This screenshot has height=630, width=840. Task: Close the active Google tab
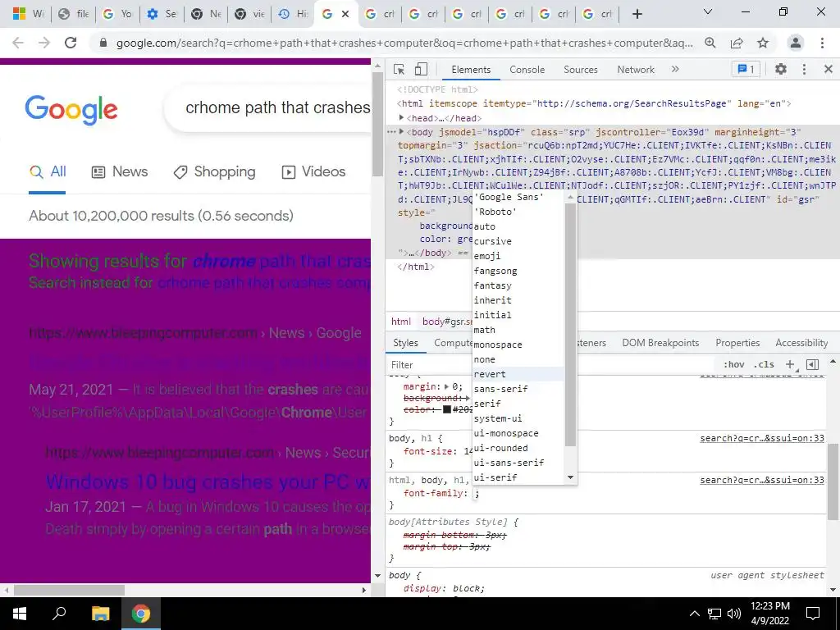point(345,14)
